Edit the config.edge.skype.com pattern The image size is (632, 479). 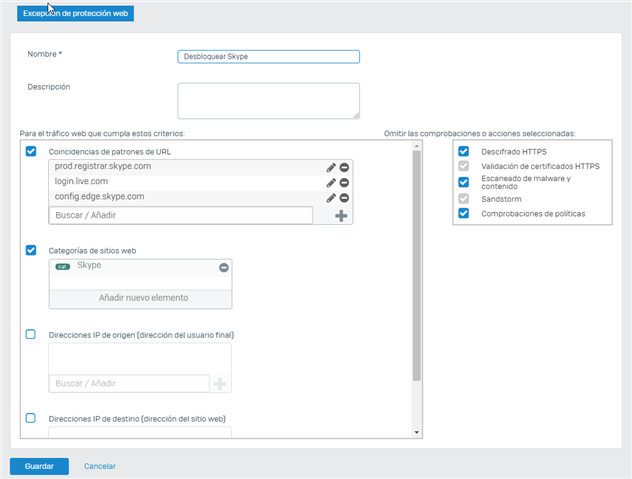click(331, 198)
